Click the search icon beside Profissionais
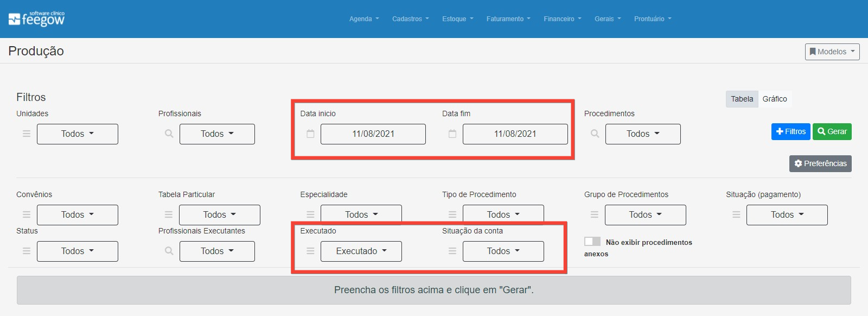 point(169,134)
